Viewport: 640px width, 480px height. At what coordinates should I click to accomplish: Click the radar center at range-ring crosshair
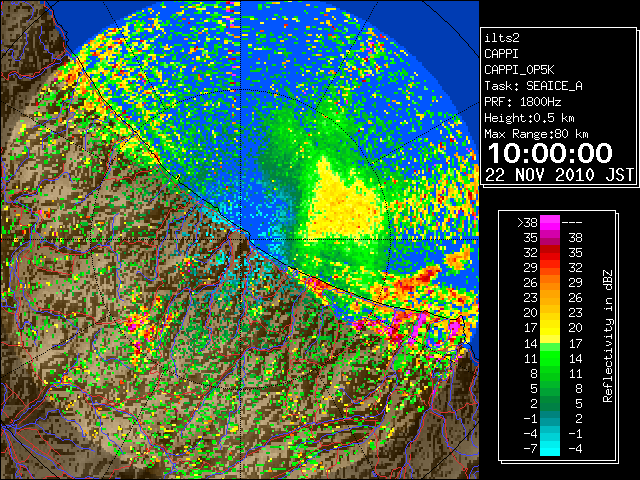click(x=241, y=239)
